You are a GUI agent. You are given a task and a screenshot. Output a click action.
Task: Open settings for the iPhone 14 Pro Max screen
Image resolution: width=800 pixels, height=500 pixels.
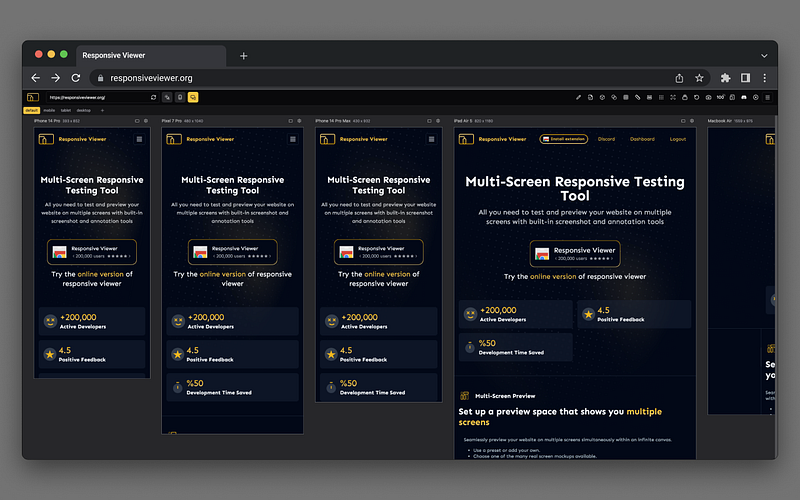[x=438, y=121]
